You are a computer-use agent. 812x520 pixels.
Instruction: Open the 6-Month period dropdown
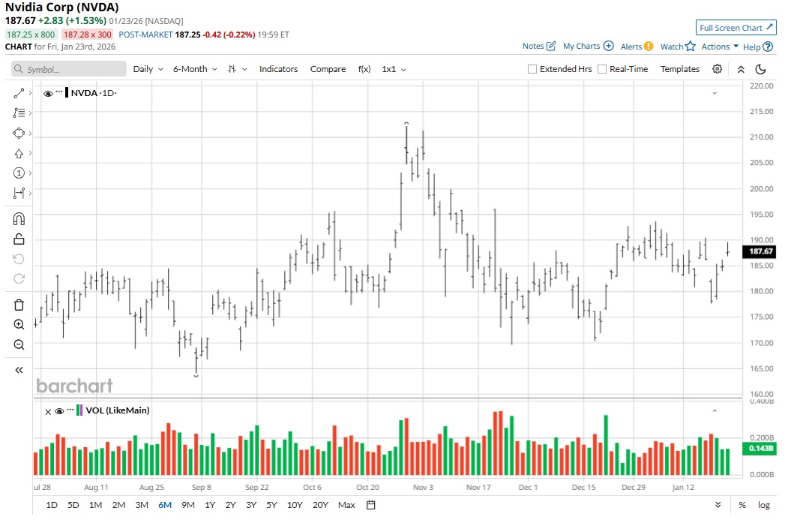click(x=195, y=69)
